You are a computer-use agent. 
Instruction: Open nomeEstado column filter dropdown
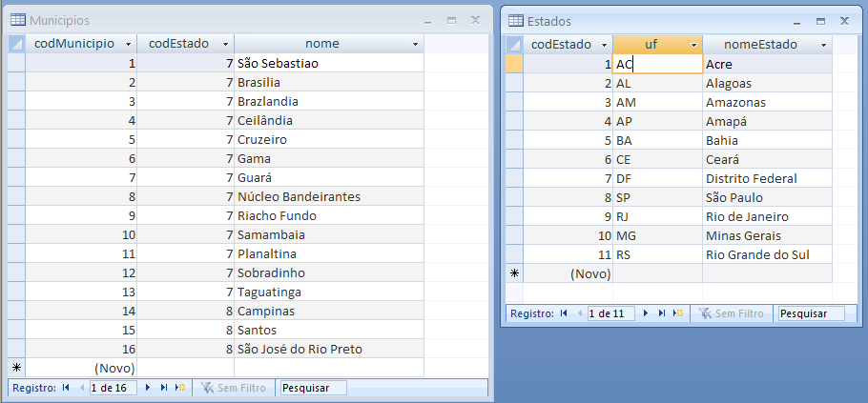tap(824, 45)
